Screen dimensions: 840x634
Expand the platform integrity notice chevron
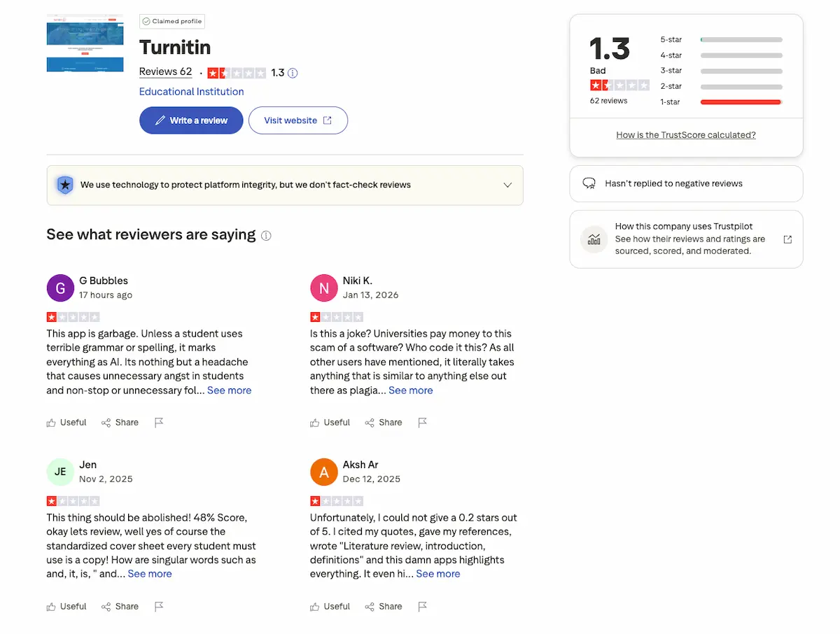(507, 185)
